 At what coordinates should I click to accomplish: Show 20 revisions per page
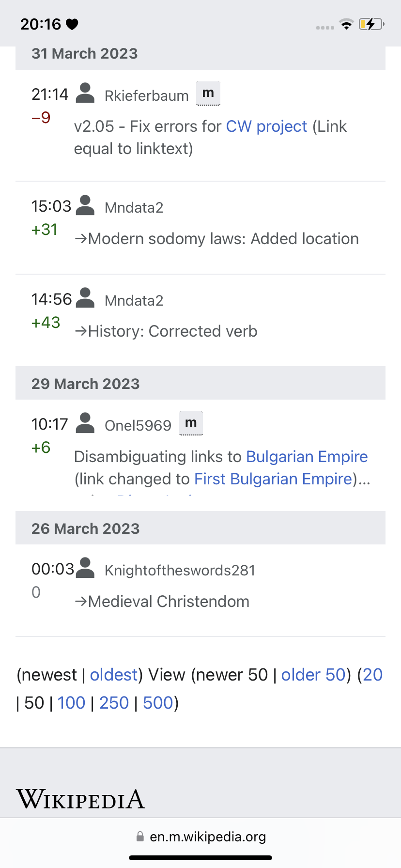click(372, 675)
